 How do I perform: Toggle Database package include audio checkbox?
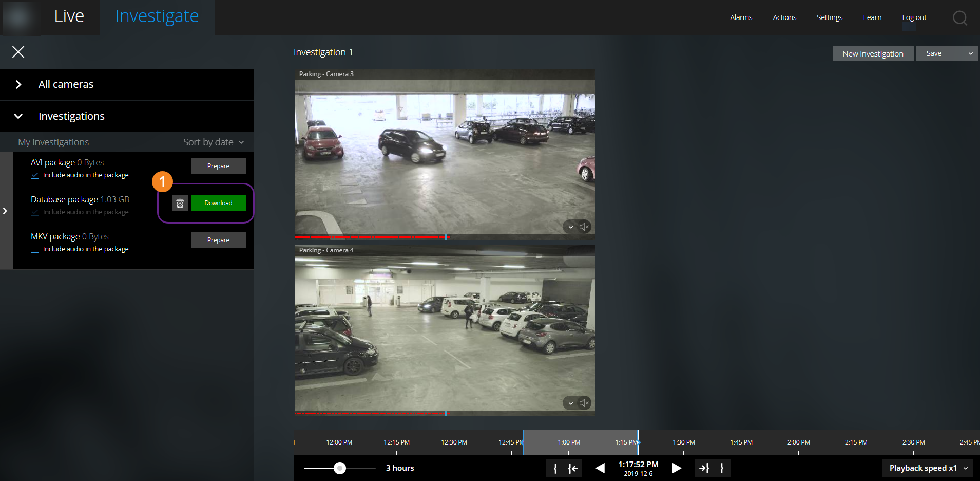tap(35, 212)
